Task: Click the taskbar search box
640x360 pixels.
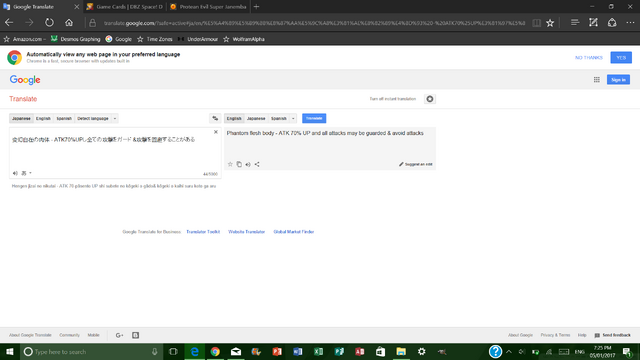Action: 92,351
